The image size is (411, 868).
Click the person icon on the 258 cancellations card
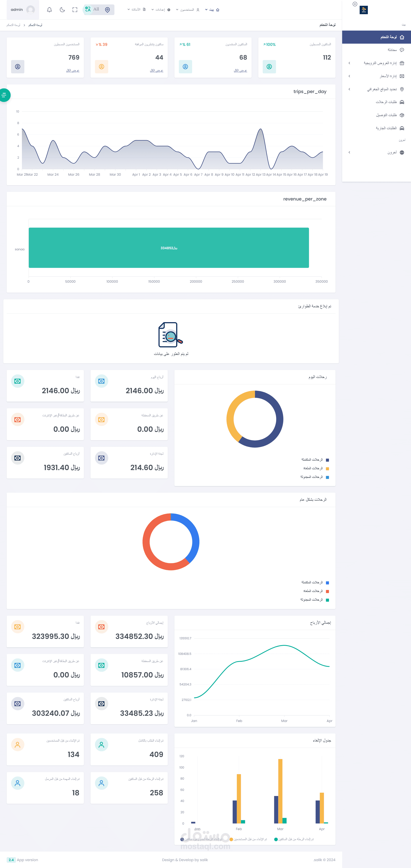coord(101,783)
